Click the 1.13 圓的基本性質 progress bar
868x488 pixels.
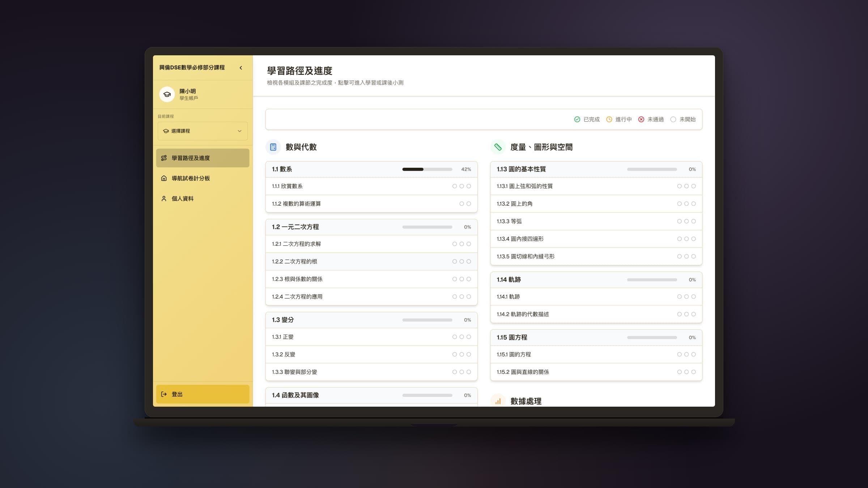[x=652, y=169]
